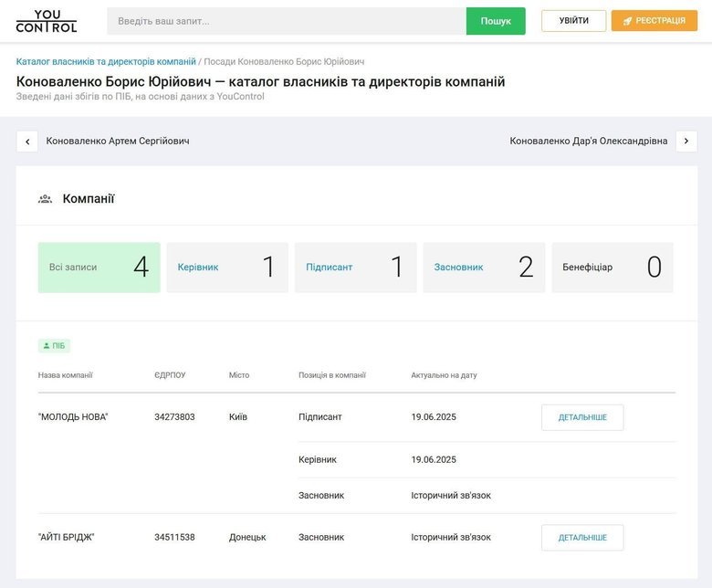Select the Керівник filter tab
This screenshot has height=588, width=712.
(x=227, y=268)
